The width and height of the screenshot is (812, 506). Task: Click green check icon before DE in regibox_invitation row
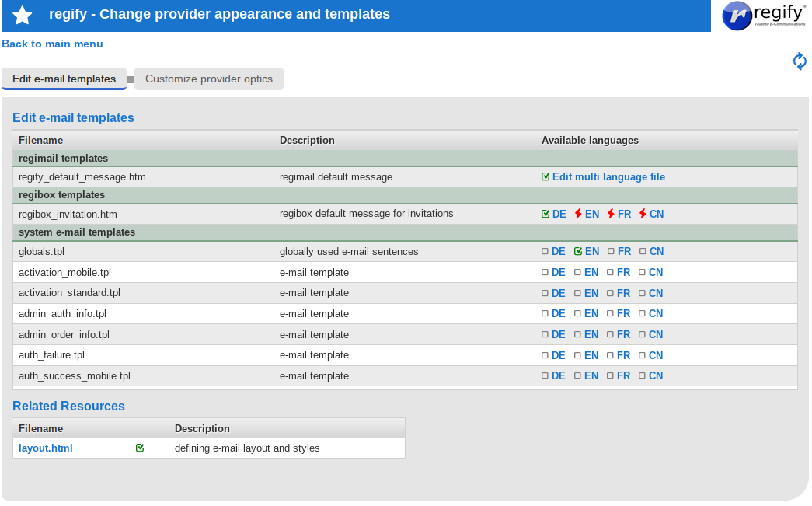pos(545,214)
